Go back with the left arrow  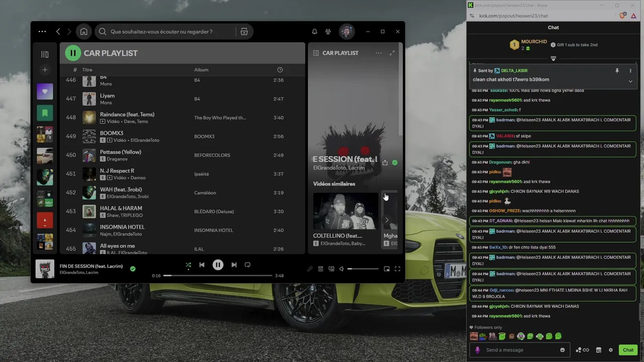[58, 32]
